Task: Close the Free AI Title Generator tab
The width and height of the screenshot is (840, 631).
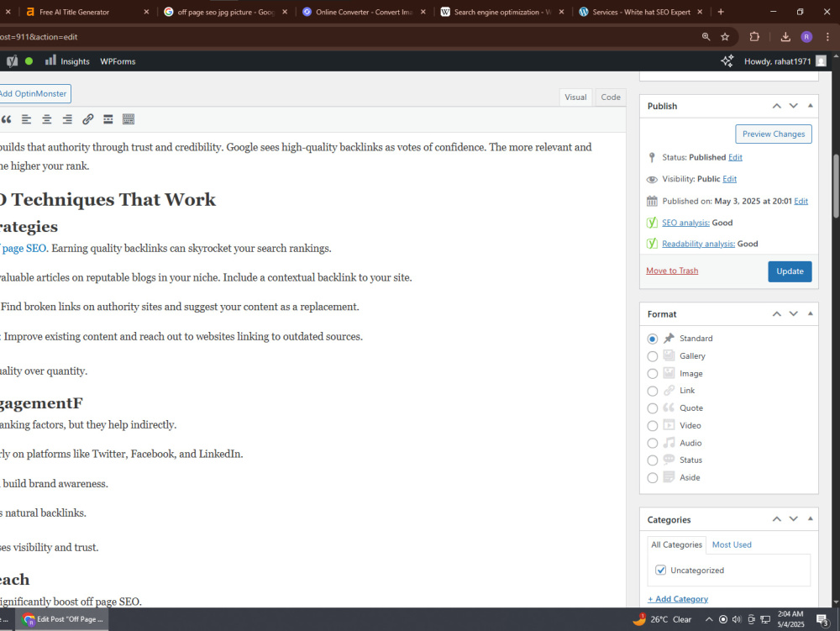Action: (x=146, y=12)
